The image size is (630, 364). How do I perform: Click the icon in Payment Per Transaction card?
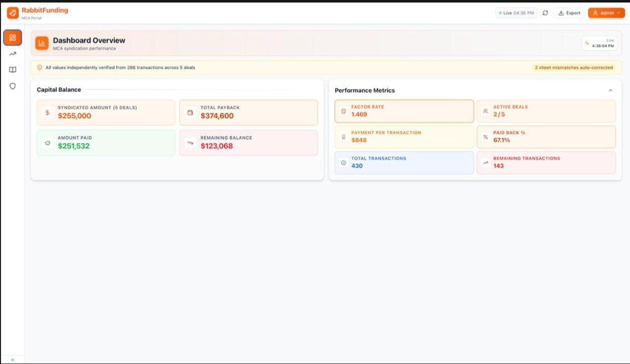click(344, 137)
